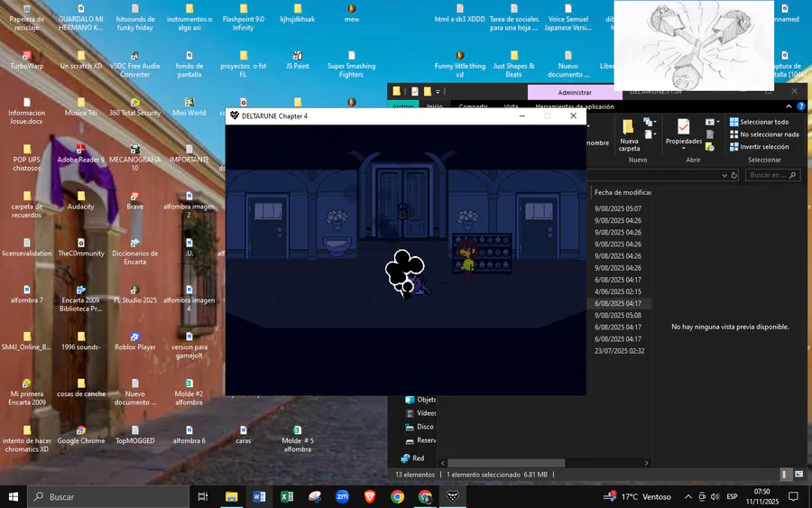Select the Vídeos item in navigation pane
The width and height of the screenshot is (812, 508).
(x=420, y=412)
